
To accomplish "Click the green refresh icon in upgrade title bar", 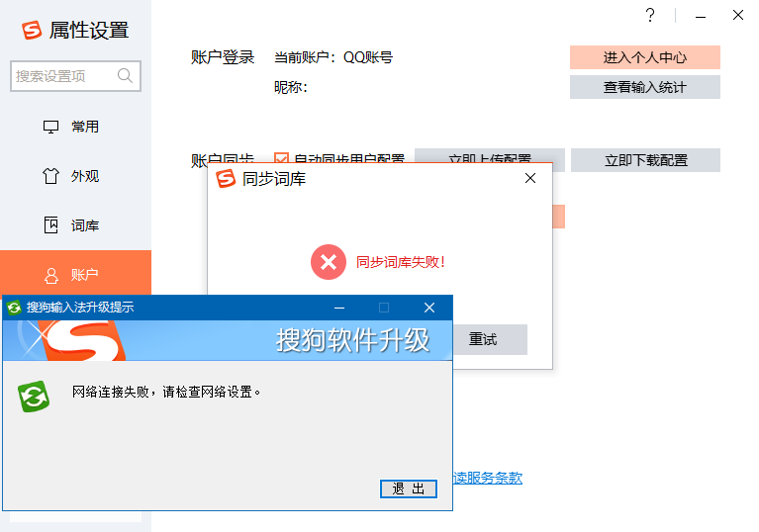I will [14, 308].
